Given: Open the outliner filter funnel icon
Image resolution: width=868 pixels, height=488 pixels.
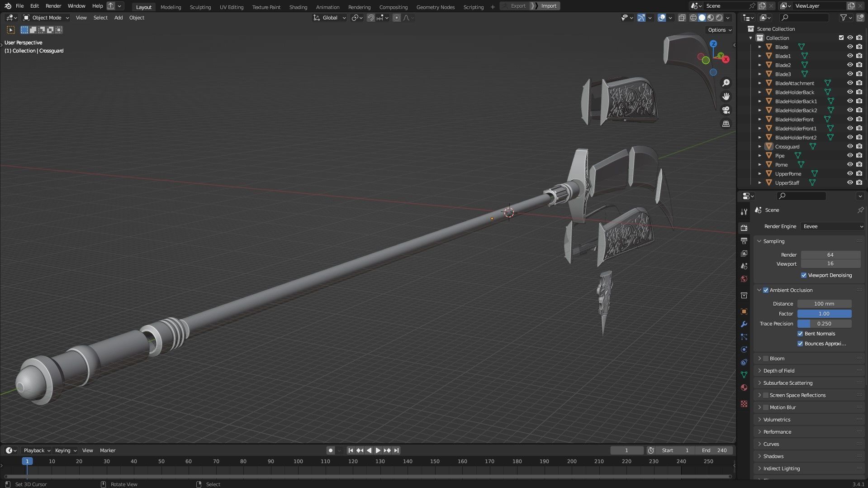Looking at the screenshot, I should pyautogui.click(x=844, y=18).
